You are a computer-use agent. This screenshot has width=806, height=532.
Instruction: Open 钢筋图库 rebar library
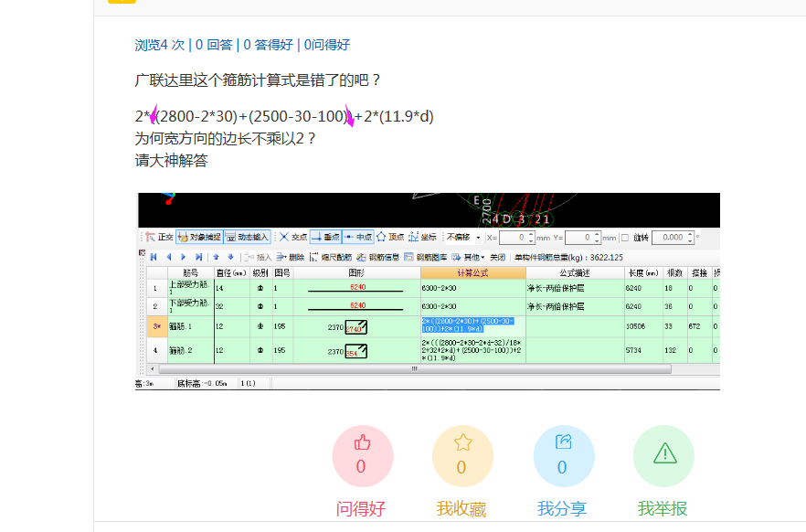pyautogui.click(x=425, y=257)
